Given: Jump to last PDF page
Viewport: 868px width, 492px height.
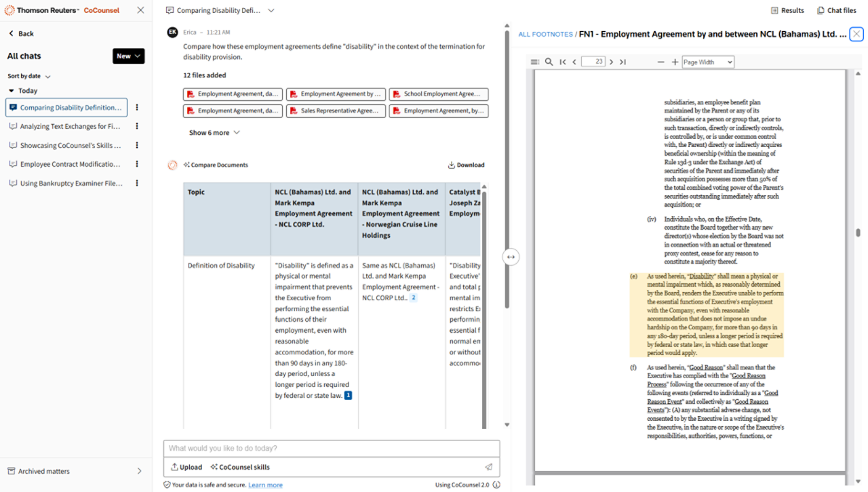Looking at the screenshot, I should pos(623,62).
